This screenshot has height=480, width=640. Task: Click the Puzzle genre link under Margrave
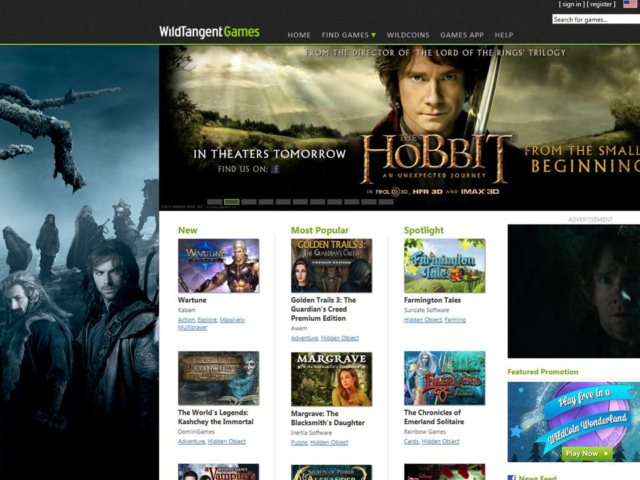coord(299,442)
